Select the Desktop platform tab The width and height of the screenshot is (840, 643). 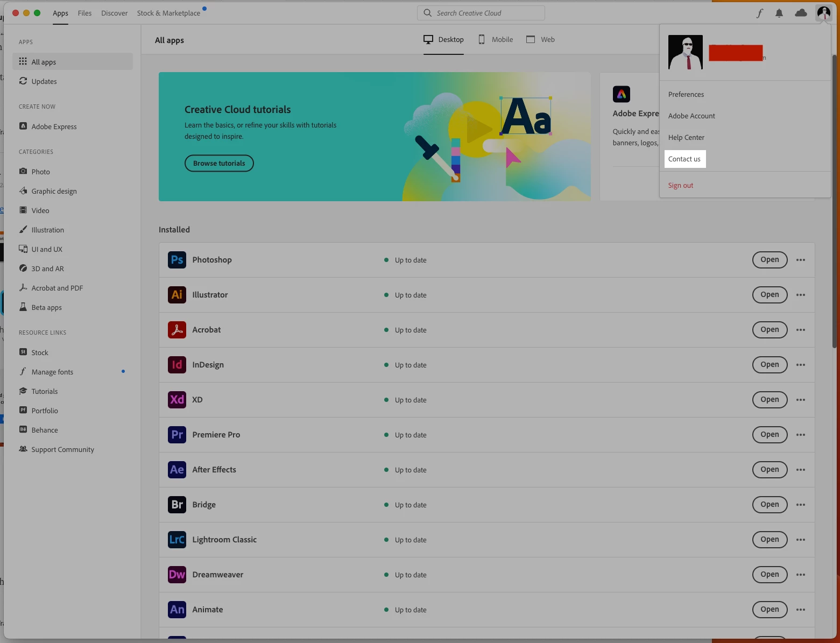pyautogui.click(x=443, y=39)
